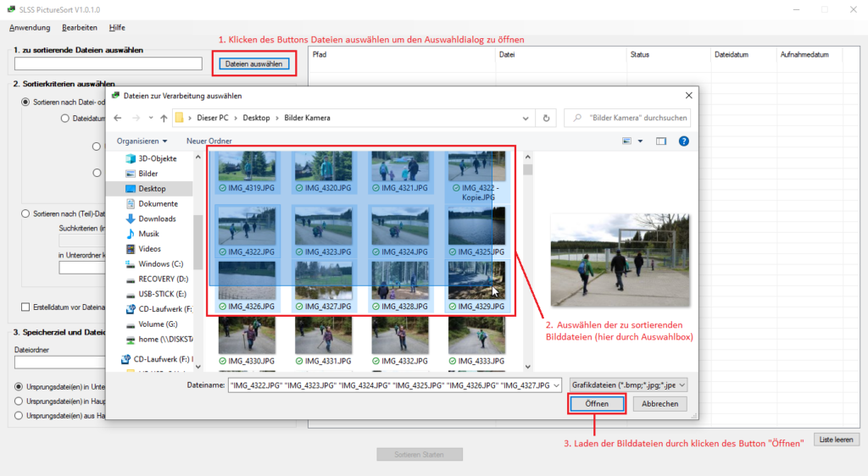Open the Bearbeiten menu

coord(80,28)
